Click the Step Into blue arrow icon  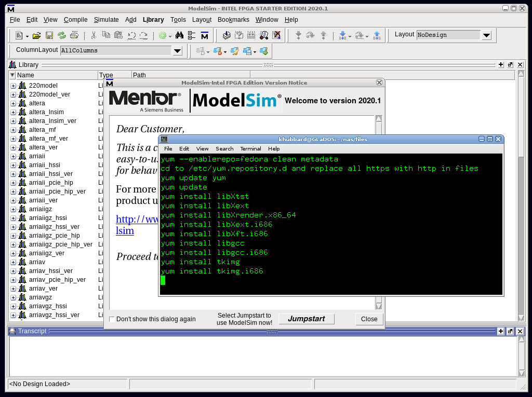298,35
